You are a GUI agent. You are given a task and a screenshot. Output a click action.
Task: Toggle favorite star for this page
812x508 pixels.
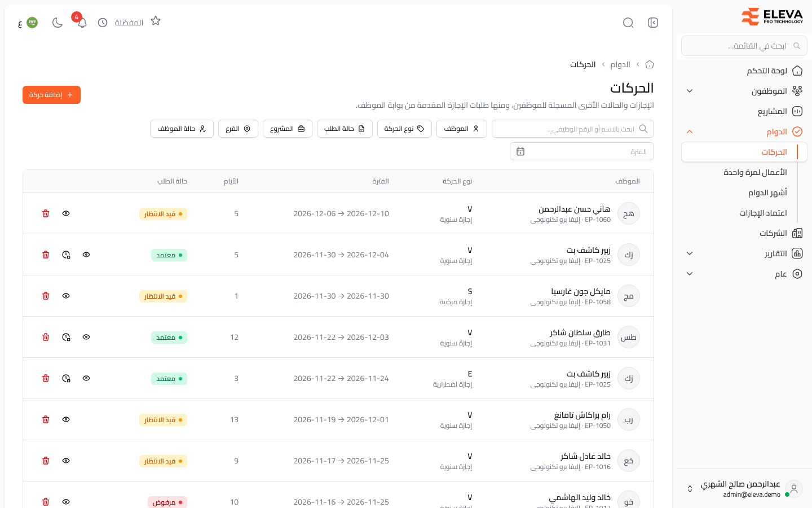point(156,21)
